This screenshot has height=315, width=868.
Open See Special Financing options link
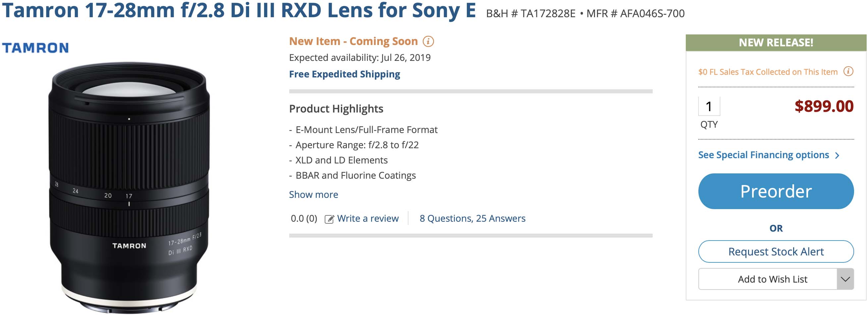tap(763, 155)
